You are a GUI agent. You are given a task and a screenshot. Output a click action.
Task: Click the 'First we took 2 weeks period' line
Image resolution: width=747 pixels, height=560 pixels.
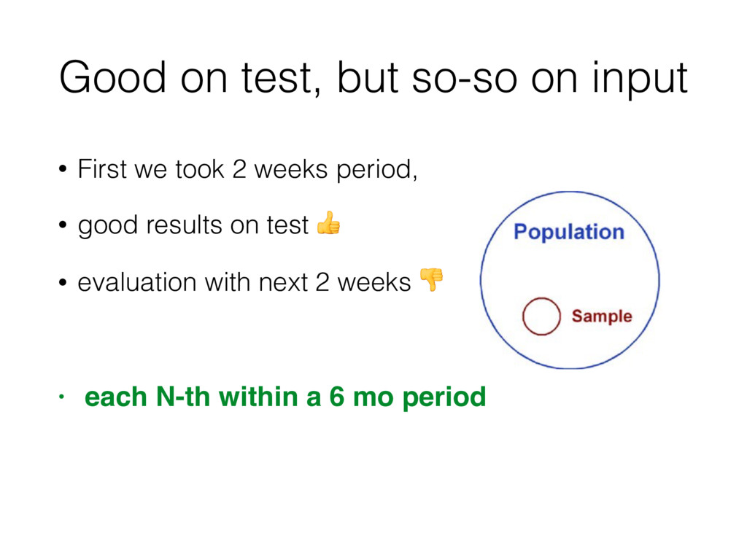[248, 169]
